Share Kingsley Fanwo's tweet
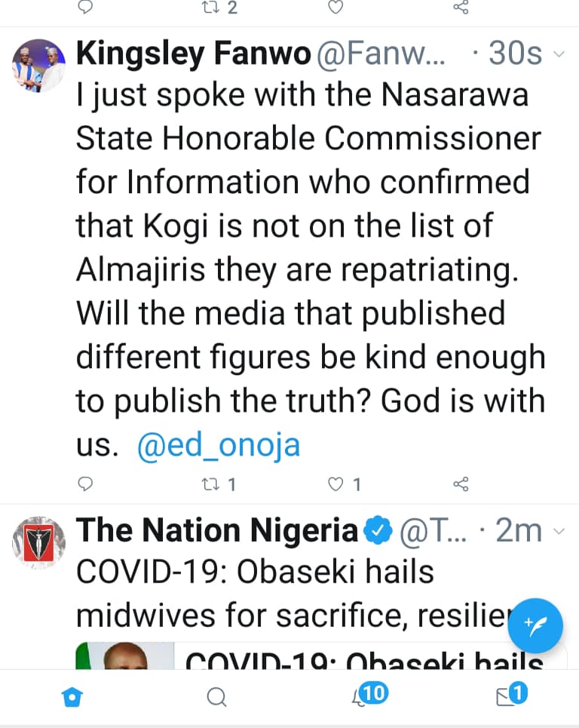 click(x=461, y=484)
